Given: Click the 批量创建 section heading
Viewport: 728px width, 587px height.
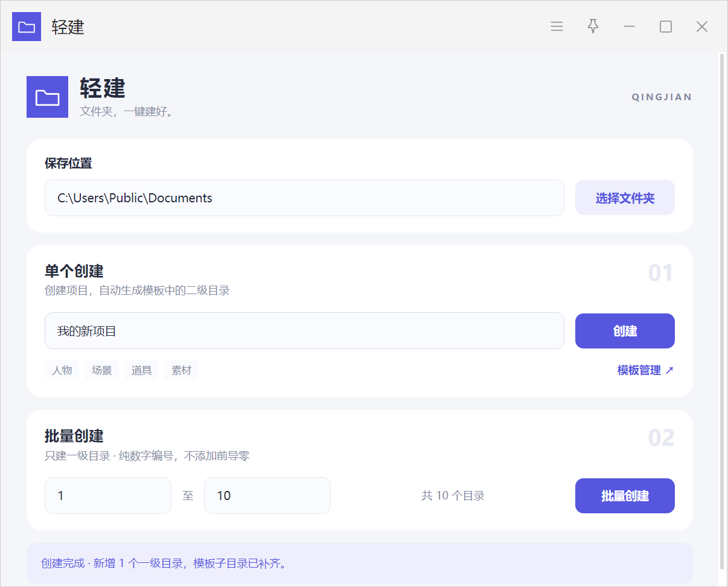Looking at the screenshot, I should [74, 436].
